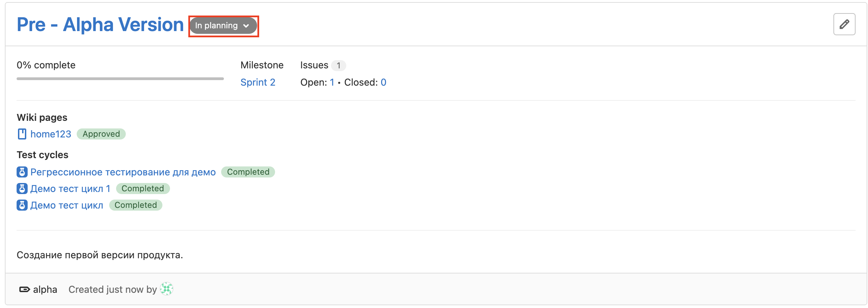Open Регрессионное тестирование для демо test cycle

(123, 172)
